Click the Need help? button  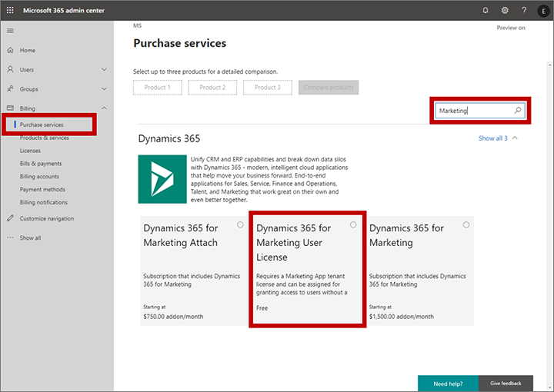pyautogui.click(x=448, y=383)
